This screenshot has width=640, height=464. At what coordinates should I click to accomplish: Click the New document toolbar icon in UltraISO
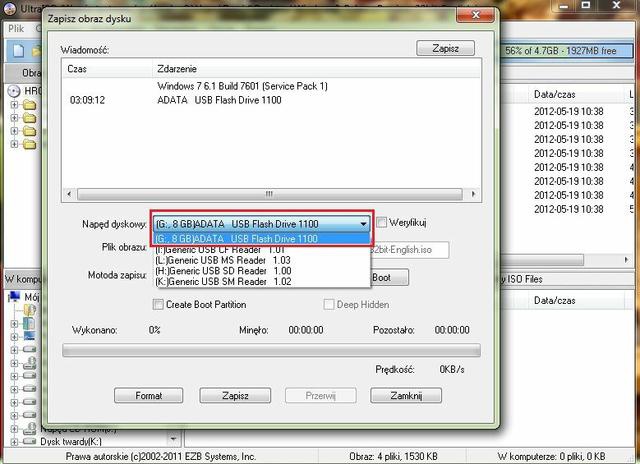[18, 51]
